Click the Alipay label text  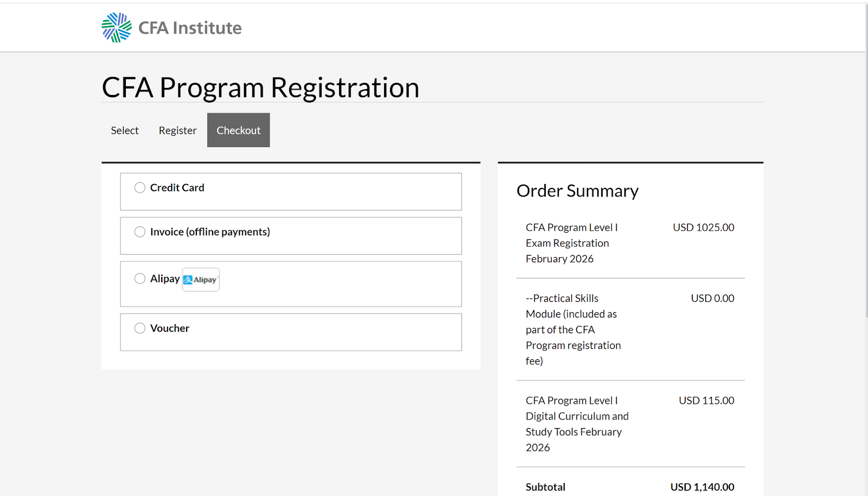tap(165, 278)
